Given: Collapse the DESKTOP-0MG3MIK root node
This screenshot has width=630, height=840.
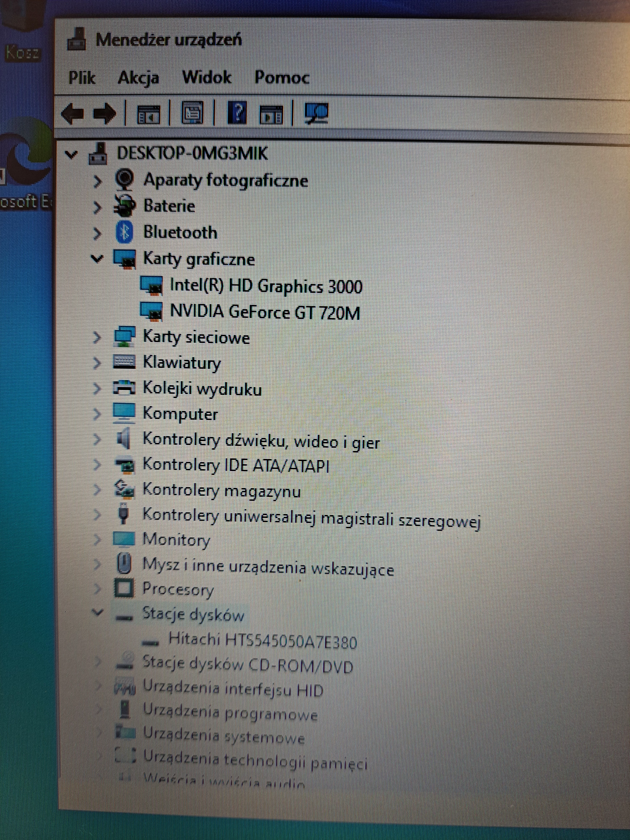Looking at the screenshot, I should pyautogui.click(x=71, y=154).
